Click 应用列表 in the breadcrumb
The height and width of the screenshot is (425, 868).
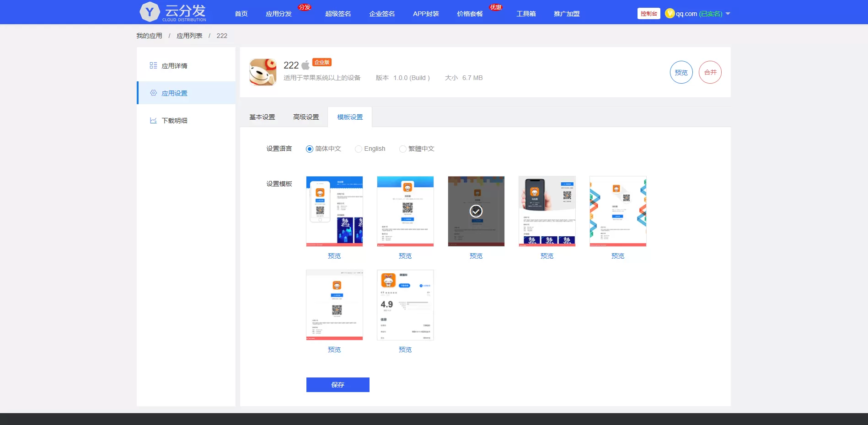189,36
